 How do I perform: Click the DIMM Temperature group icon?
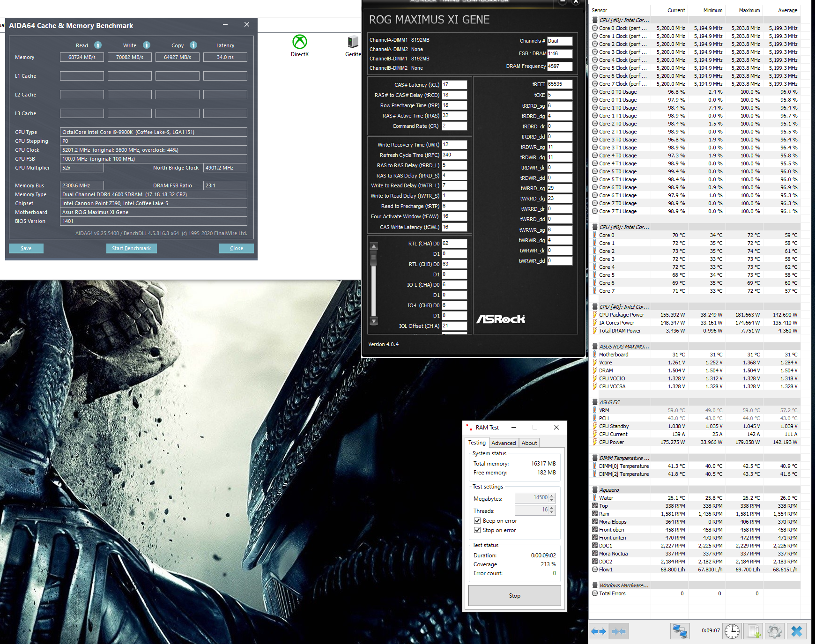[x=595, y=458]
